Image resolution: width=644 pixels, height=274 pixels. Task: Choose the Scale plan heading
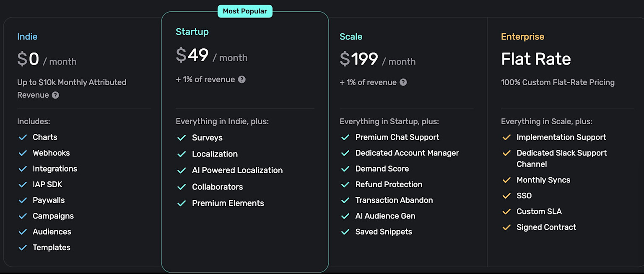click(x=351, y=37)
